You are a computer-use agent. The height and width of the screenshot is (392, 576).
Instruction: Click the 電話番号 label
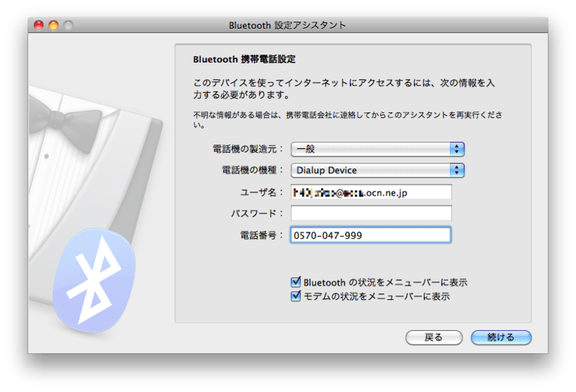tap(262, 235)
